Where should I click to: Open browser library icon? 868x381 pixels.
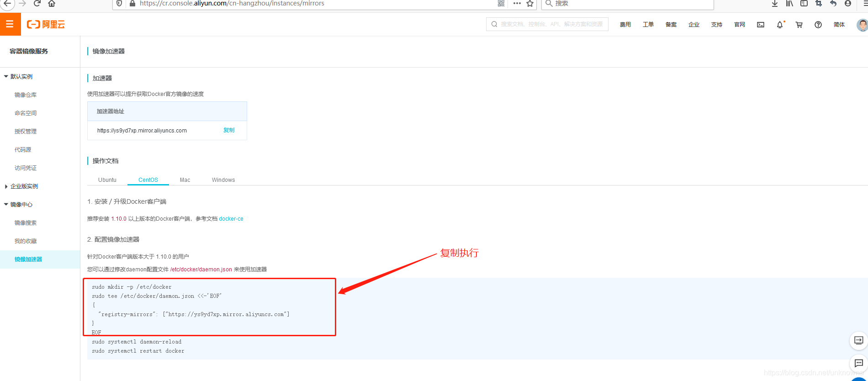[789, 3]
